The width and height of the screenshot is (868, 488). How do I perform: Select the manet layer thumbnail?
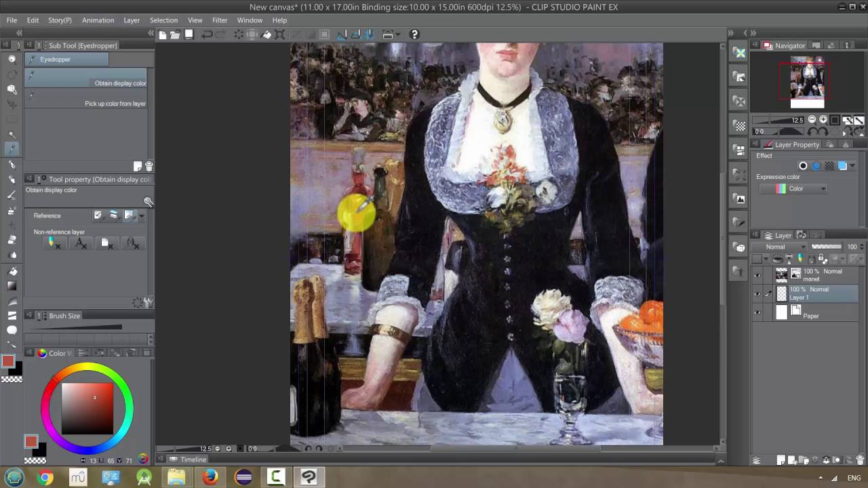(781, 274)
